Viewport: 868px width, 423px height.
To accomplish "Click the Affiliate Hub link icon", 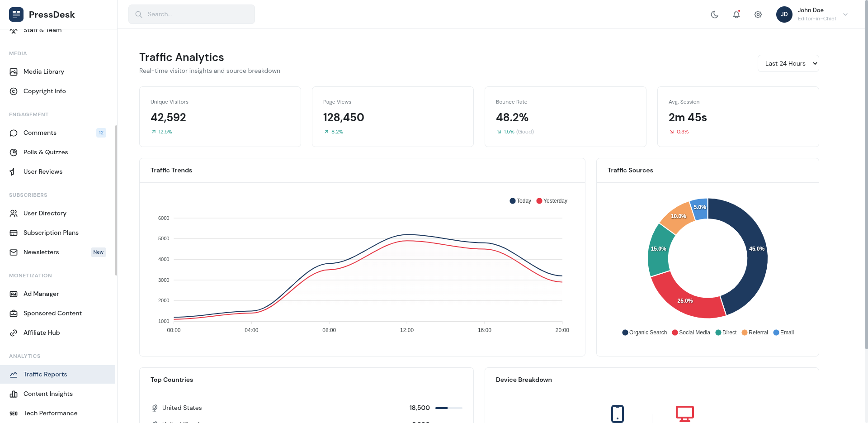I will point(14,333).
